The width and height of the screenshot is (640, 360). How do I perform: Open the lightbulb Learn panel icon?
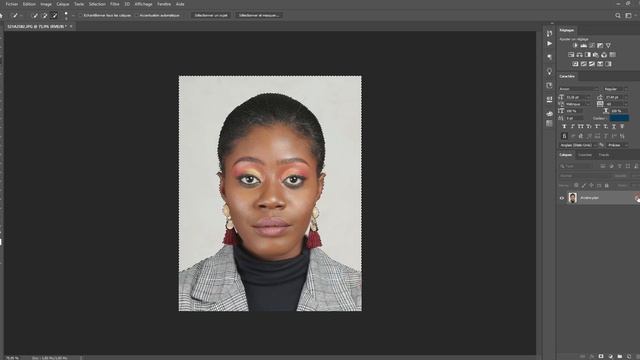click(549, 71)
